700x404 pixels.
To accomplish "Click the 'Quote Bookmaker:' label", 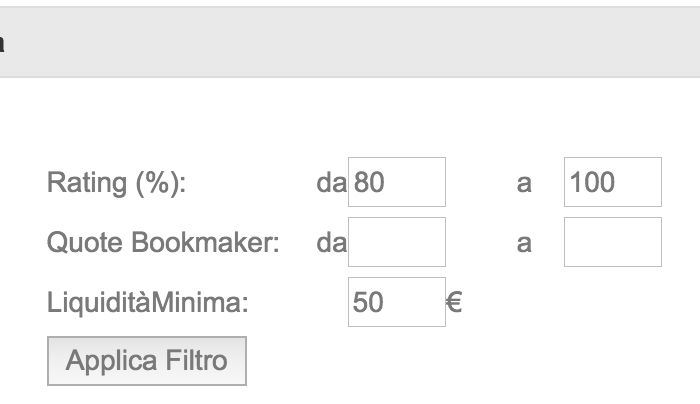I will pyautogui.click(x=163, y=243).
